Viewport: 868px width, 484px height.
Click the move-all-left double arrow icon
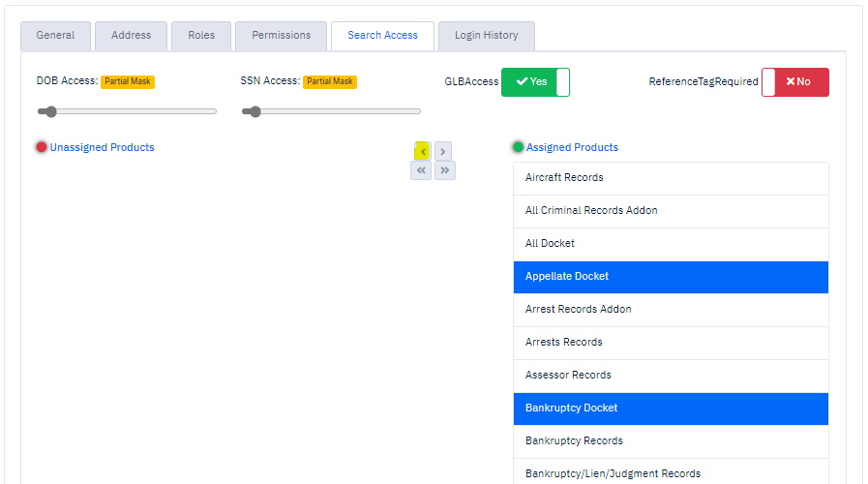pyautogui.click(x=421, y=170)
